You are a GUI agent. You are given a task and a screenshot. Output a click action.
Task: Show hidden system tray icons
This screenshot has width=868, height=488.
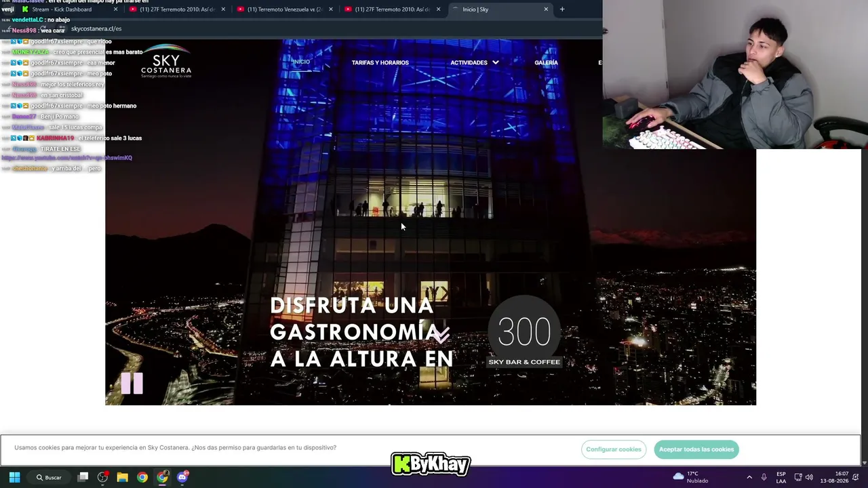coord(749,477)
